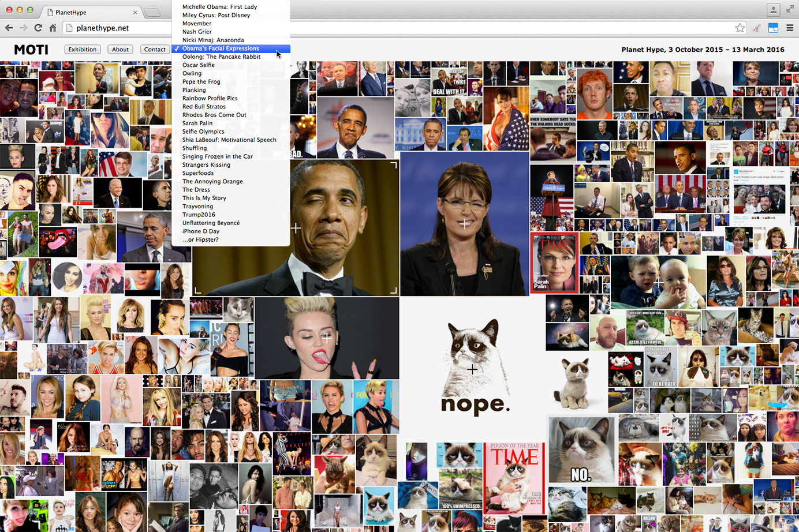Bookmark this page with the star
The image size is (799, 532).
pos(740,28)
